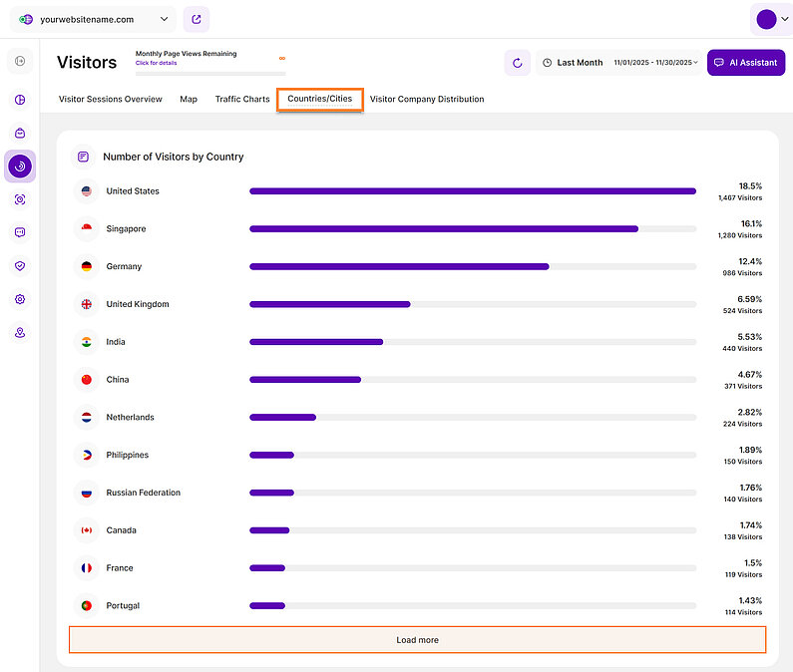Click the Load more button
This screenshot has height=672, width=793.
417,640
